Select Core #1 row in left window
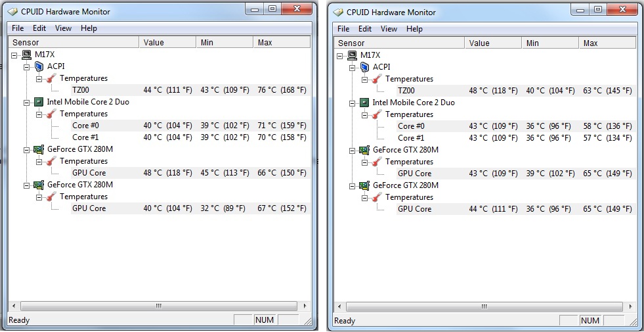This screenshot has width=644, height=332. pyautogui.click(x=190, y=137)
